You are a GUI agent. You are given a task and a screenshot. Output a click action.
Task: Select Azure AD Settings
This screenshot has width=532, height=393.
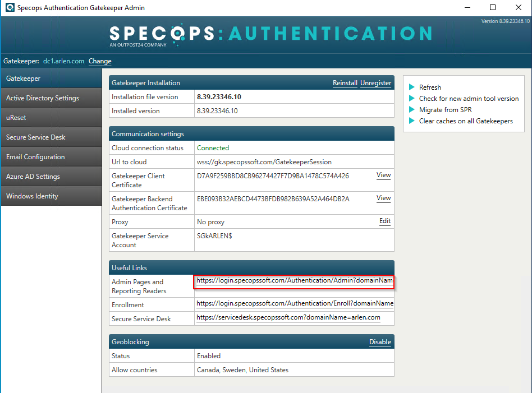click(x=51, y=177)
